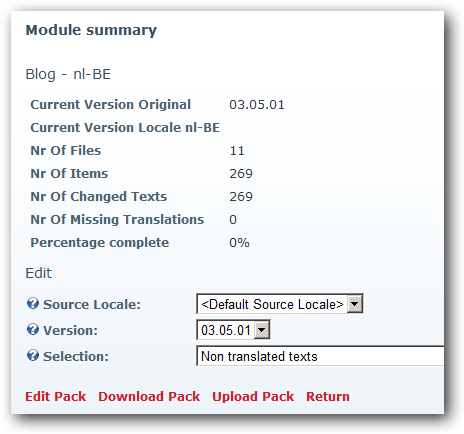Click the Module summary heading
Screen dimensions: 464x434
click(x=91, y=30)
